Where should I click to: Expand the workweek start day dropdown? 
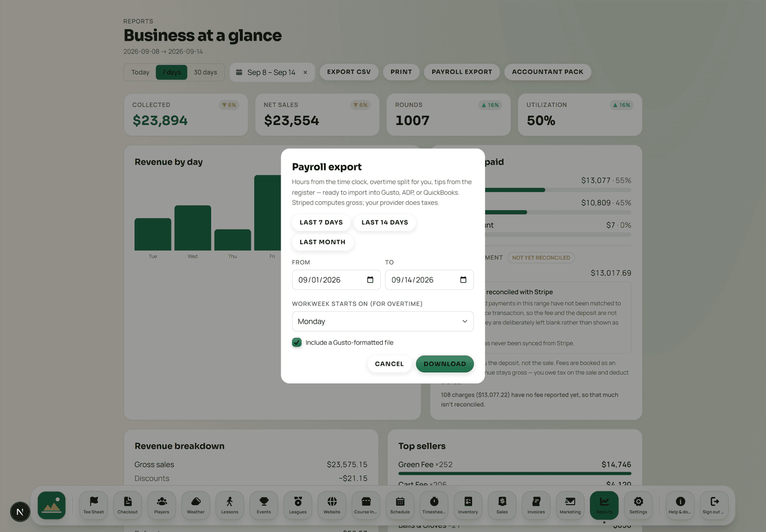(x=383, y=321)
